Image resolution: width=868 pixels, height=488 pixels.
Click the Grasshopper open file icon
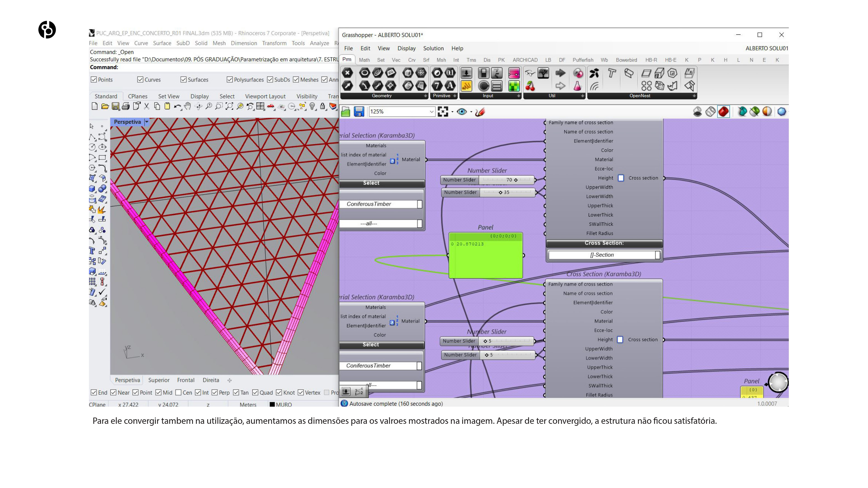tap(345, 111)
